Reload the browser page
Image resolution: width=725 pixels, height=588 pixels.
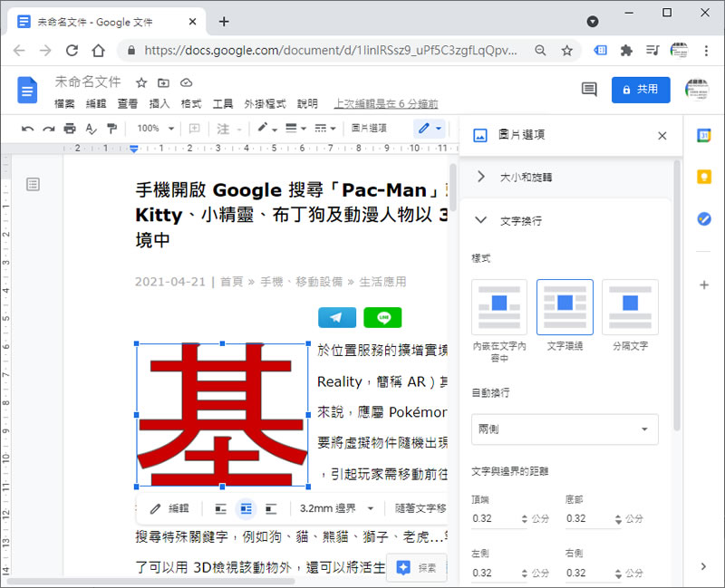(72, 50)
